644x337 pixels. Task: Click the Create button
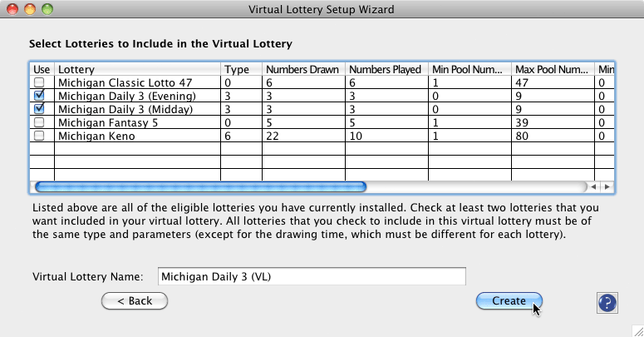click(509, 300)
